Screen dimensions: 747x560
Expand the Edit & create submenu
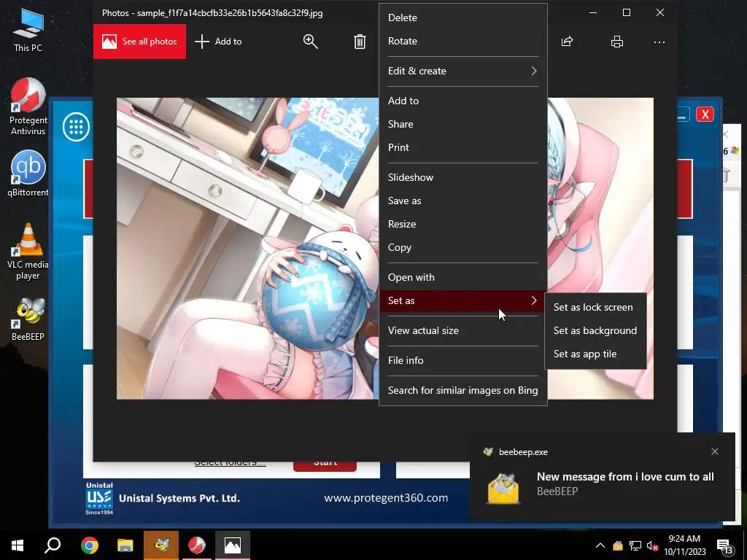point(462,71)
